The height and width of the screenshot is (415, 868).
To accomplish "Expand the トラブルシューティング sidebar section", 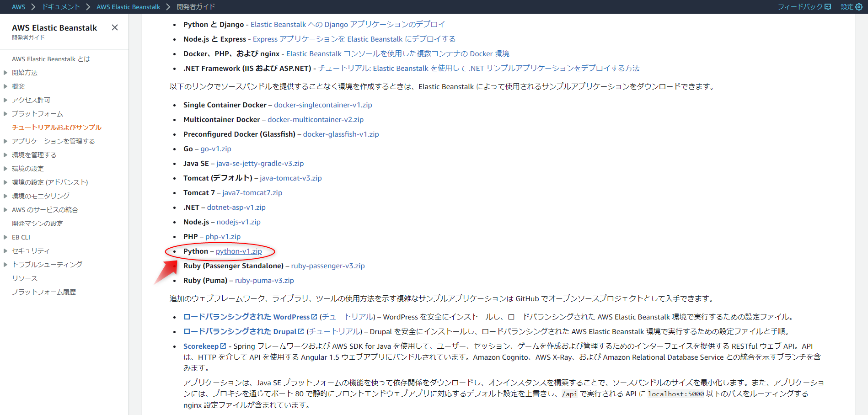I will click(x=5, y=265).
